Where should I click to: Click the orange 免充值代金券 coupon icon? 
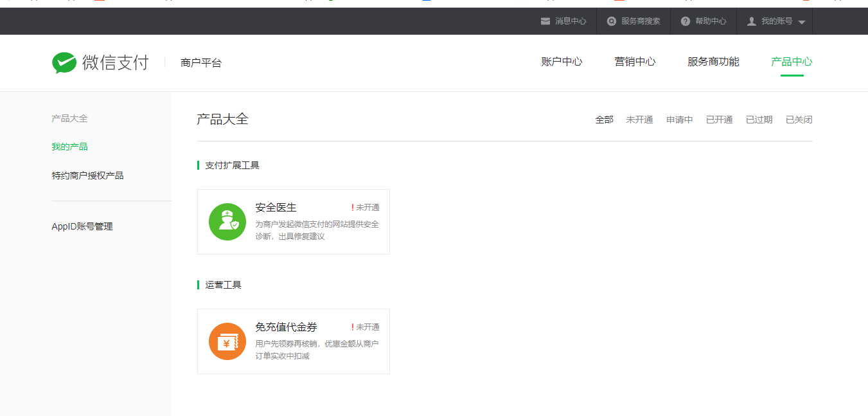(227, 341)
